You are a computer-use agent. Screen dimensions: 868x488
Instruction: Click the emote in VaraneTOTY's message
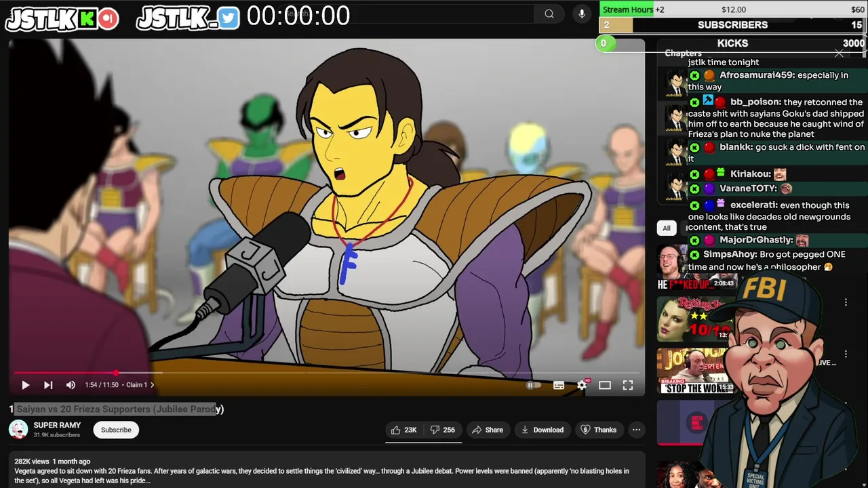pyautogui.click(x=786, y=188)
